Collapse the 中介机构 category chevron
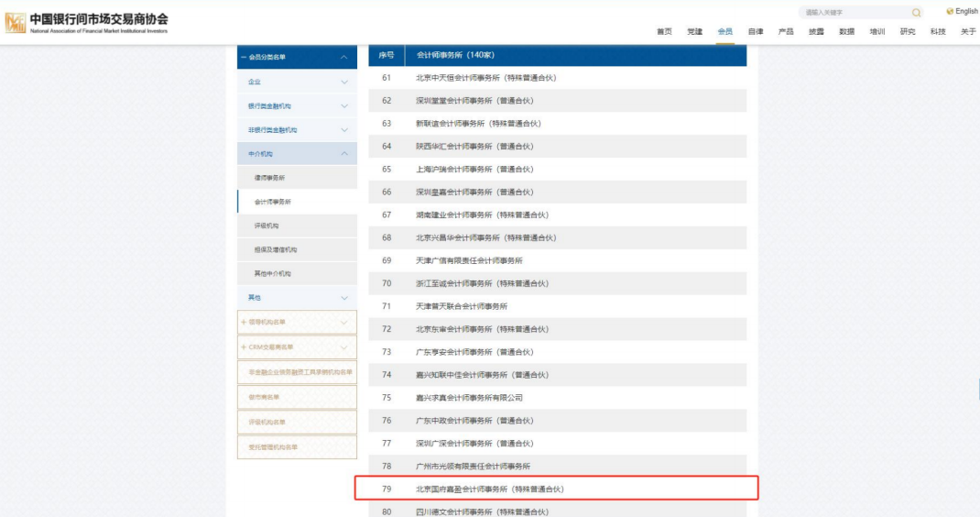The height and width of the screenshot is (517, 980). pyautogui.click(x=343, y=154)
